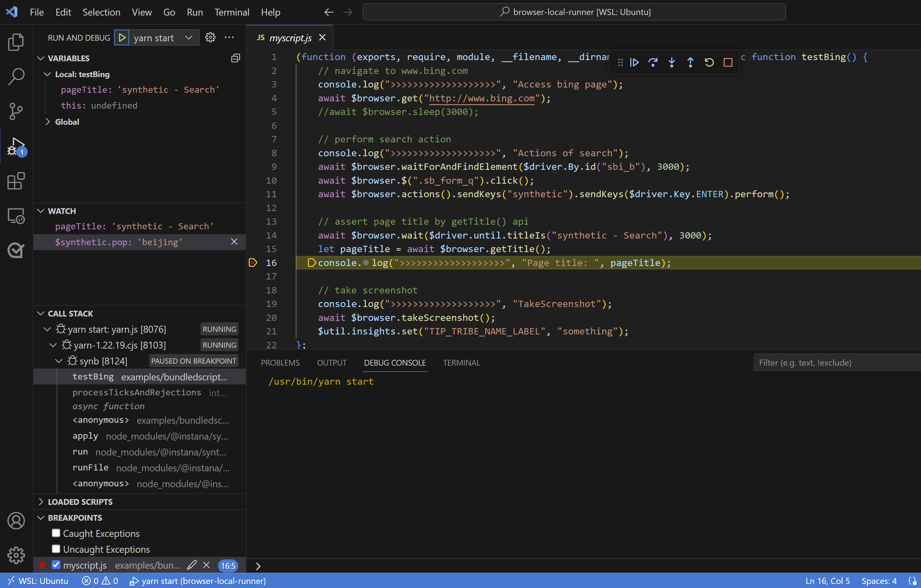This screenshot has height=588, width=921.
Task: Open launch.json via the gear icon
Action: pyautogui.click(x=210, y=38)
